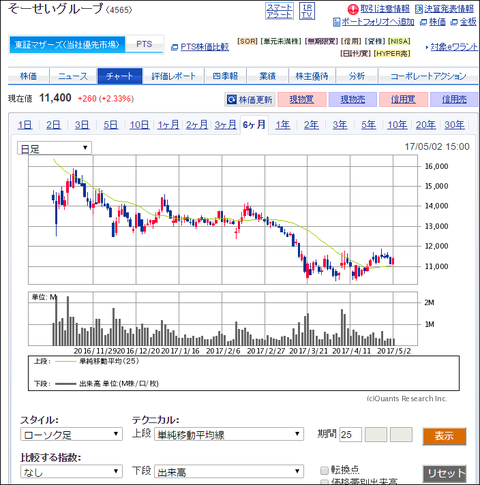Select the 30年 chart period

(454, 125)
